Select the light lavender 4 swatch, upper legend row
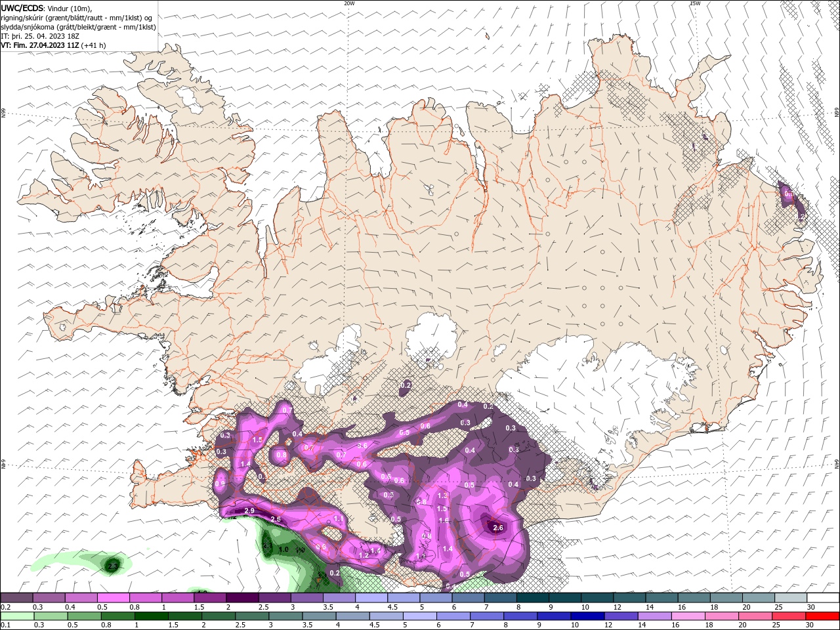This screenshot has height=630, width=840. [x=371, y=598]
